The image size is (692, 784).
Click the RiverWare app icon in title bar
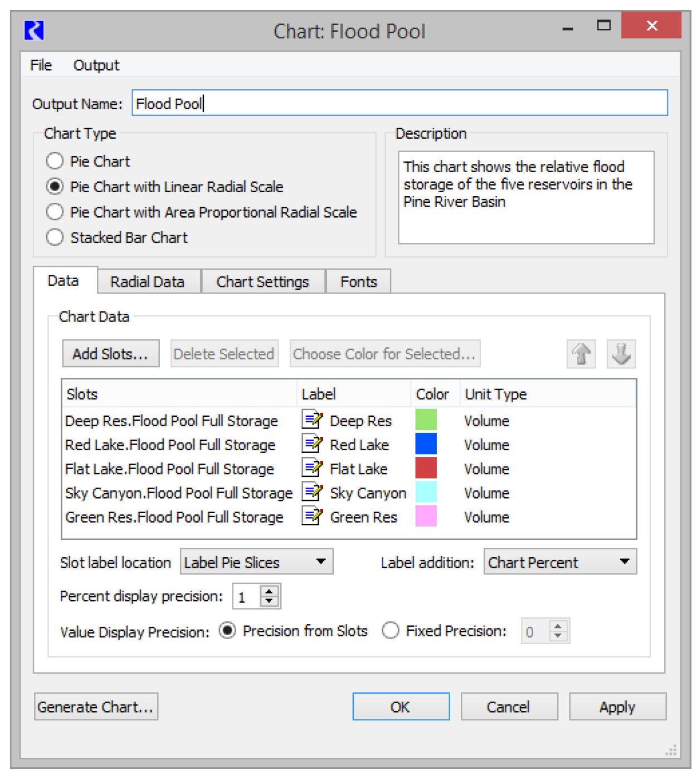[34, 30]
